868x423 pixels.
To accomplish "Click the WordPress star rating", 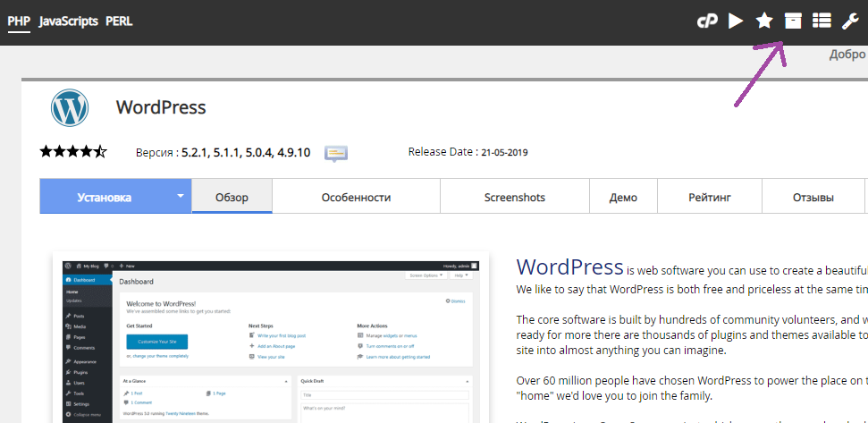I will [73, 152].
